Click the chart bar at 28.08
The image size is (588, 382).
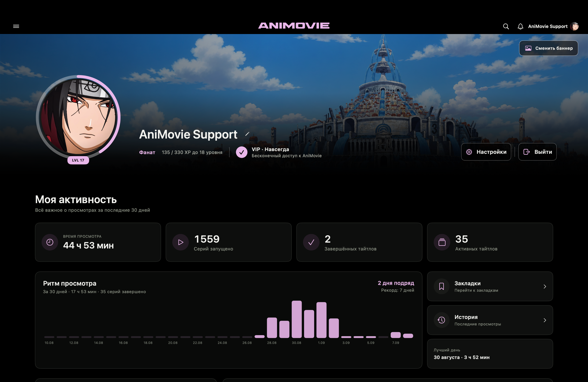tap(272, 328)
